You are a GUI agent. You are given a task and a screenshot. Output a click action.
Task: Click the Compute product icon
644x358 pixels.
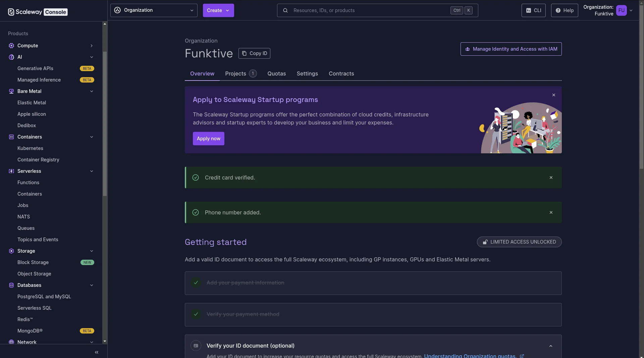[x=11, y=46]
